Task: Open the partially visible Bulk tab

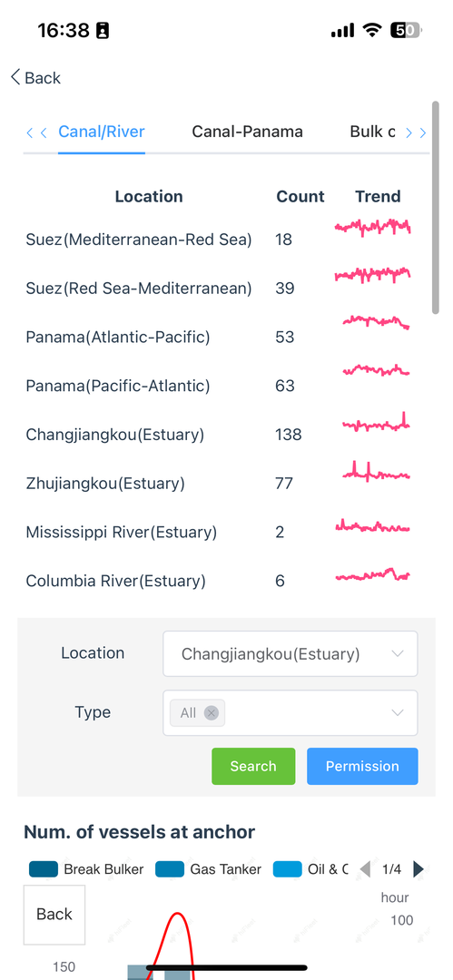Action: pyautogui.click(x=372, y=132)
